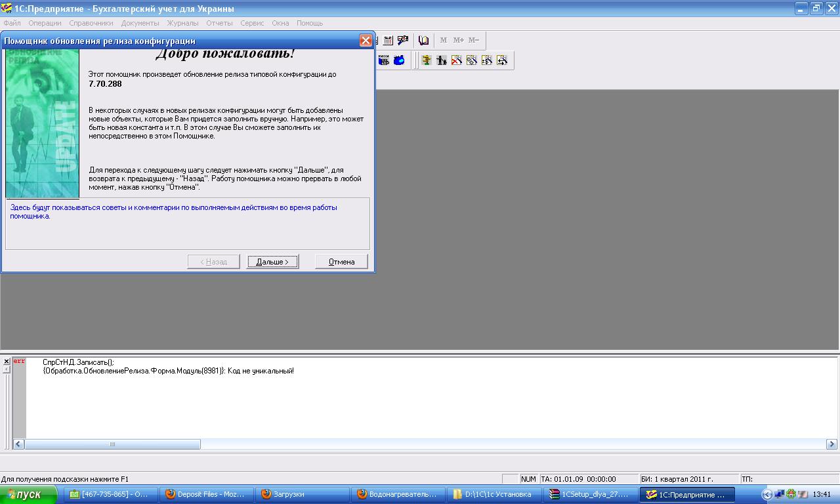Click the blue tips and comments text area
840x504 pixels.
tap(188, 224)
